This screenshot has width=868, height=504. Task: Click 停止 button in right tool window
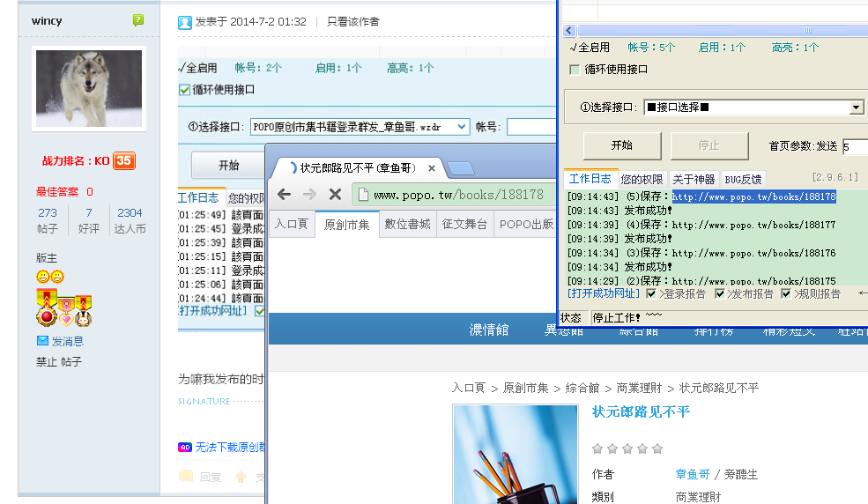tap(709, 145)
